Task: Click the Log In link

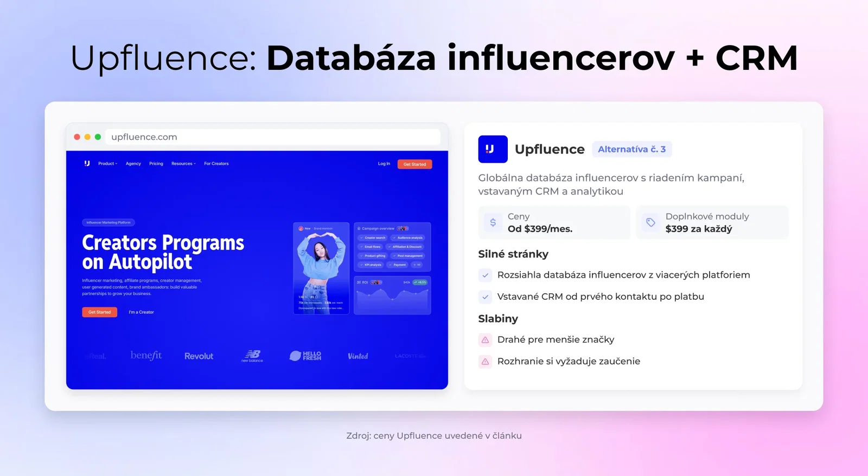Action: coord(384,164)
